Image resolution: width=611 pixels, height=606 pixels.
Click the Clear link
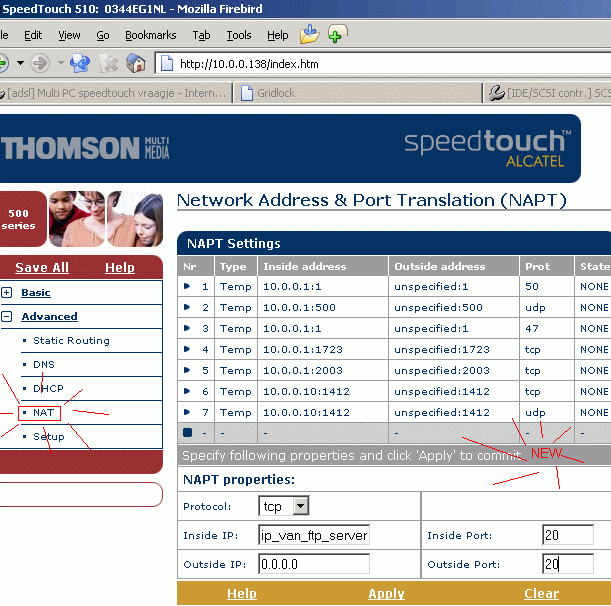[542, 594]
